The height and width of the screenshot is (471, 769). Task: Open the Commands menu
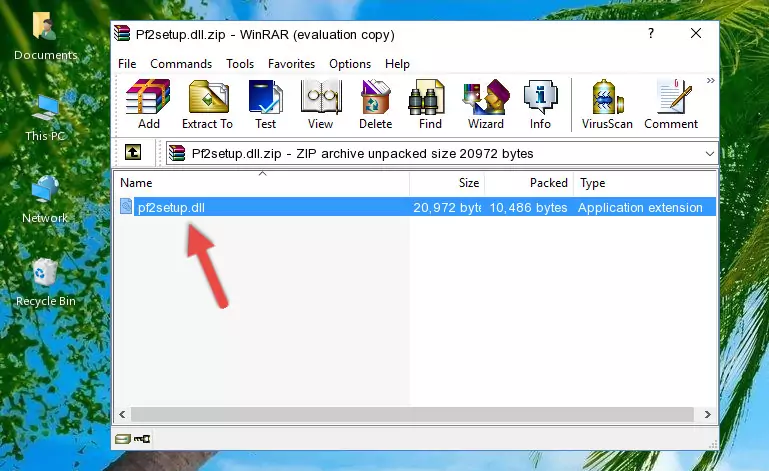(181, 64)
